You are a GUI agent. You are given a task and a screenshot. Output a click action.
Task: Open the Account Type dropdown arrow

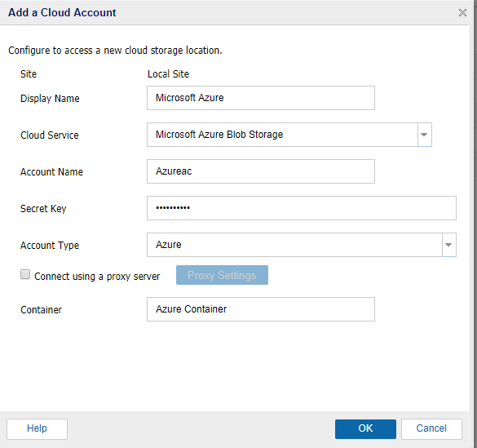(x=448, y=245)
